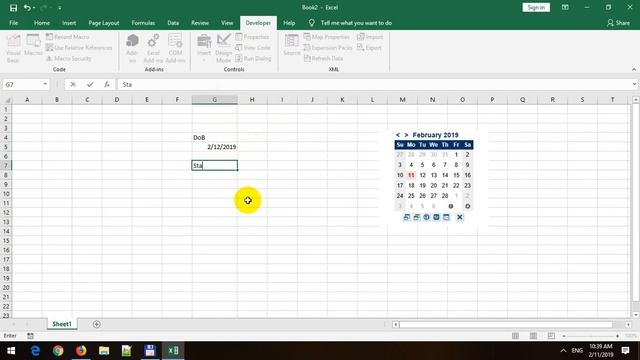Open the Windows Start menu
640x360 pixels.
click(x=11, y=351)
